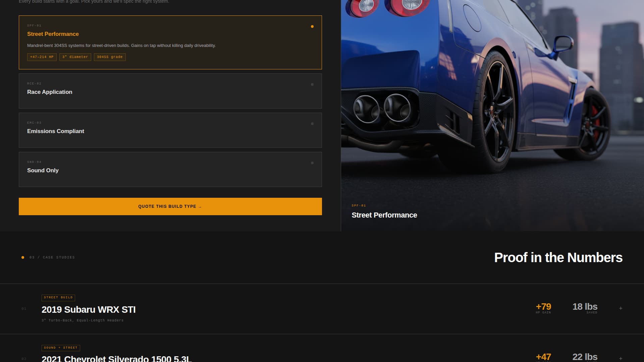Choose the Emissions Compliant option
This screenshot has width=644, height=362.
tap(170, 130)
